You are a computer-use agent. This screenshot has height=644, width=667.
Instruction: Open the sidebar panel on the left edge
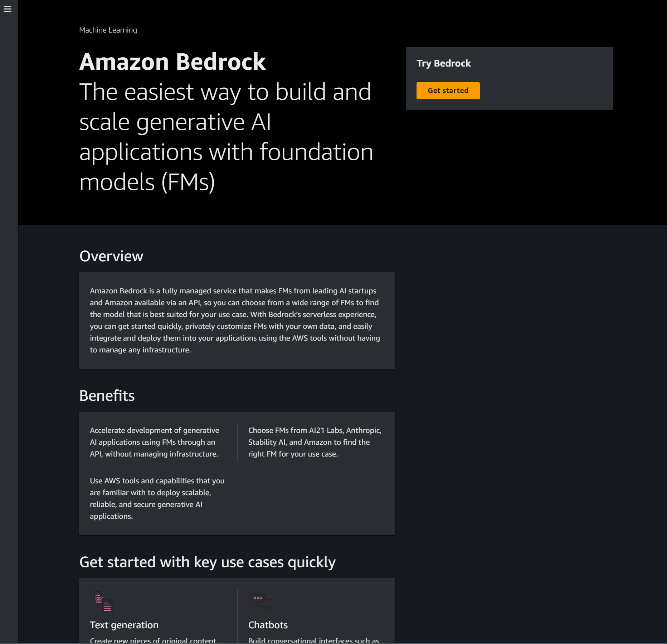point(8,9)
